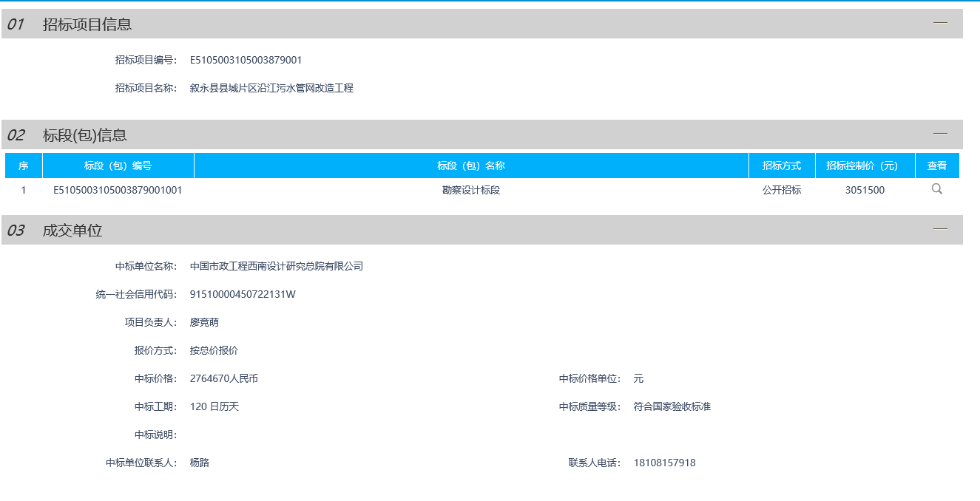This screenshot has width=980, height=501.
Task: Click the project number E5105003105003879001
Action: click(246, 60)
